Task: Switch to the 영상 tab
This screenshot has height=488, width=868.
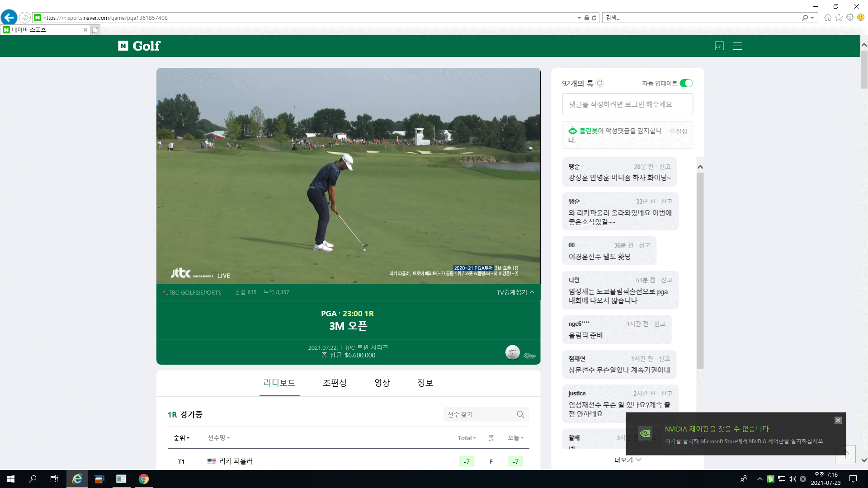Action: [x=382, y=383]
